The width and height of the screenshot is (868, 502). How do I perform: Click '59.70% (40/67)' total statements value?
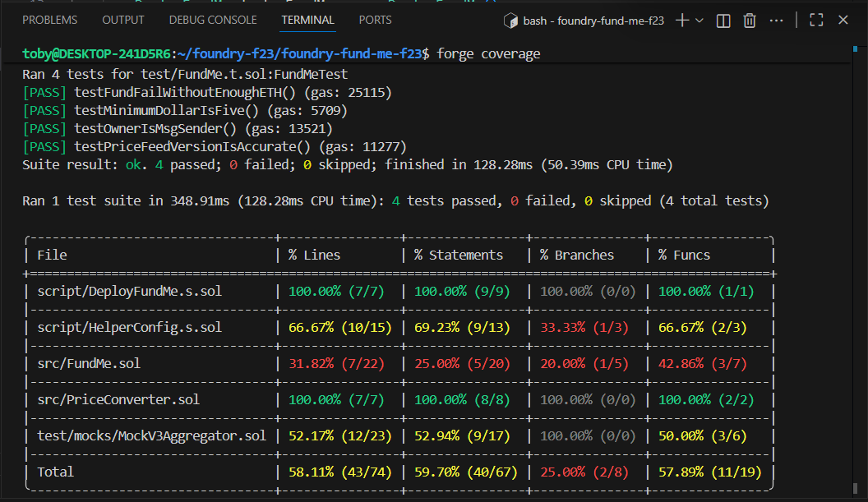(465, 472)
